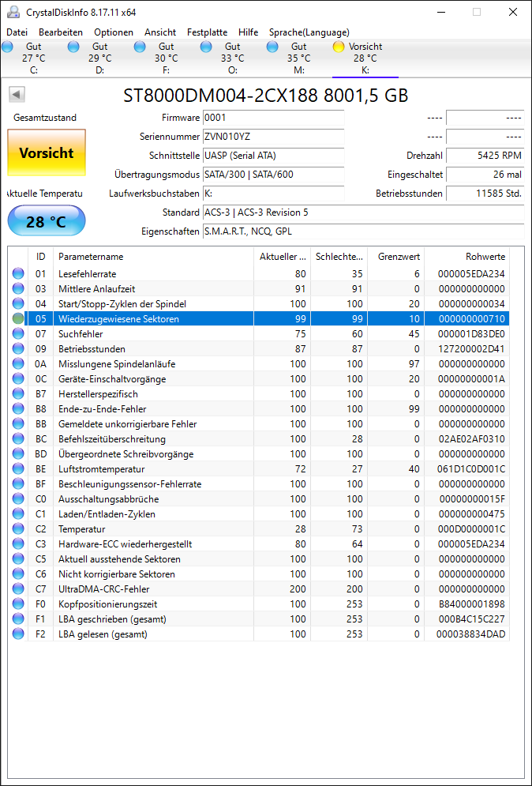The width and height of the screenshot is (532, 786).
Task: Click the Laufwerksbuchstaben field showing K:
Action: pos(274,193)
